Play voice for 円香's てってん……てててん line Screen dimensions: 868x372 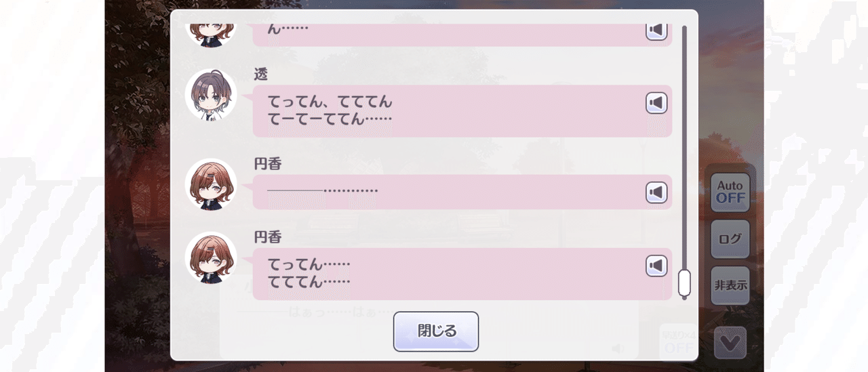tap(656, 266)
